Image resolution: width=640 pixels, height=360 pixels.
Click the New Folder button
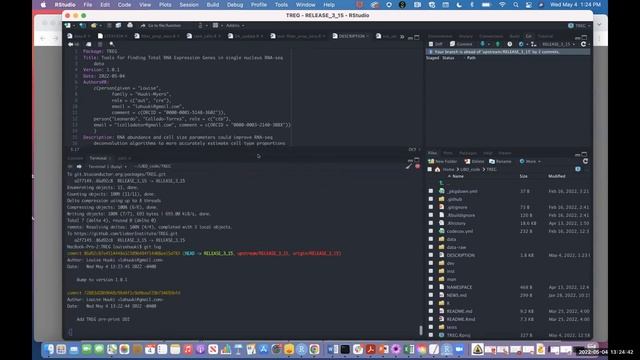click(x=442, y=162)
